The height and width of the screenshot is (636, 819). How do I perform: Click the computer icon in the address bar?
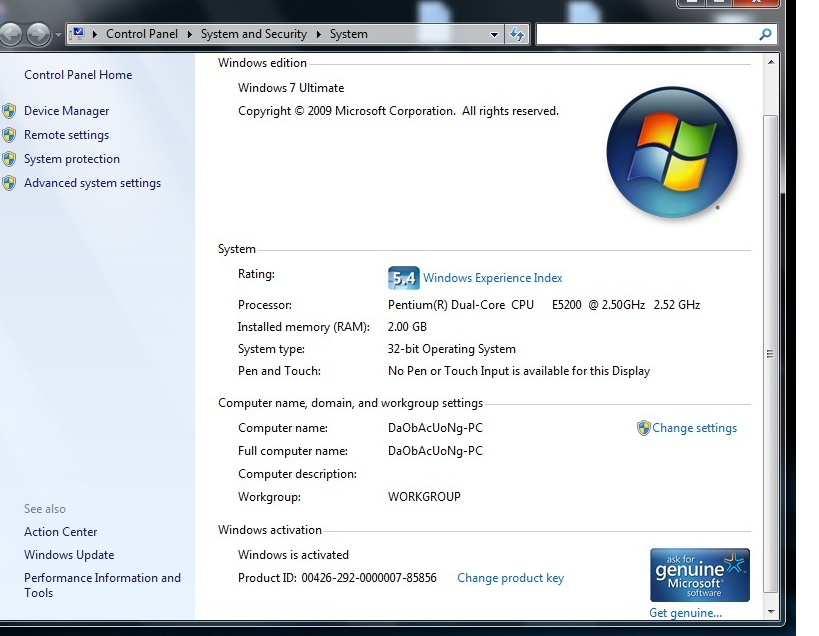[78, 34]
